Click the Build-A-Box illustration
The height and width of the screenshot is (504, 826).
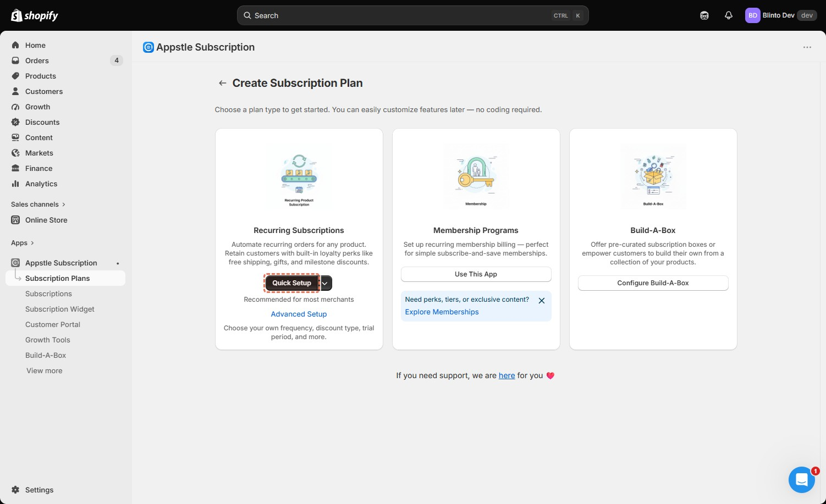tap(653, 176)
